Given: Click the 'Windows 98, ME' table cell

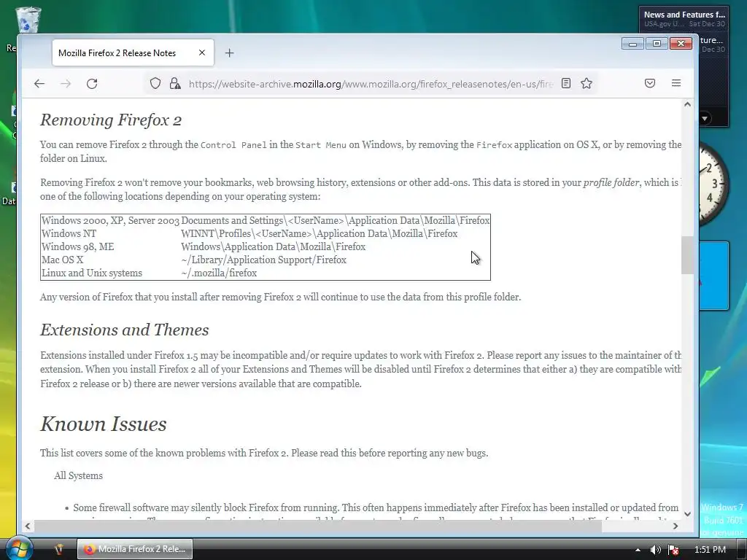Looking at the screenshot, I should [x=77, y=246].
